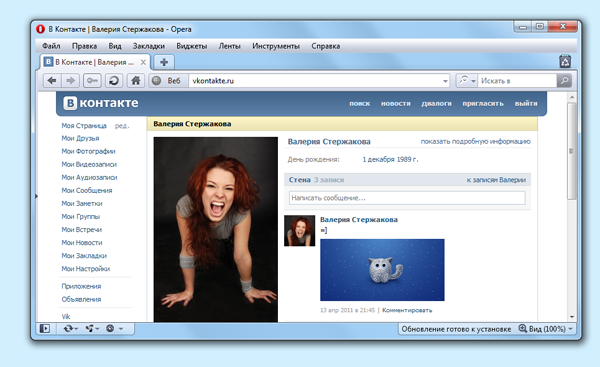Open Мои Настройки
Screen dimensions: 600x367
[86, 268]
